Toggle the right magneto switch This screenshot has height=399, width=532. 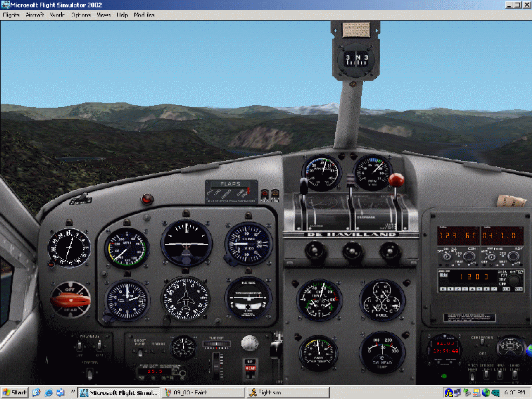(x=99, y=346)
